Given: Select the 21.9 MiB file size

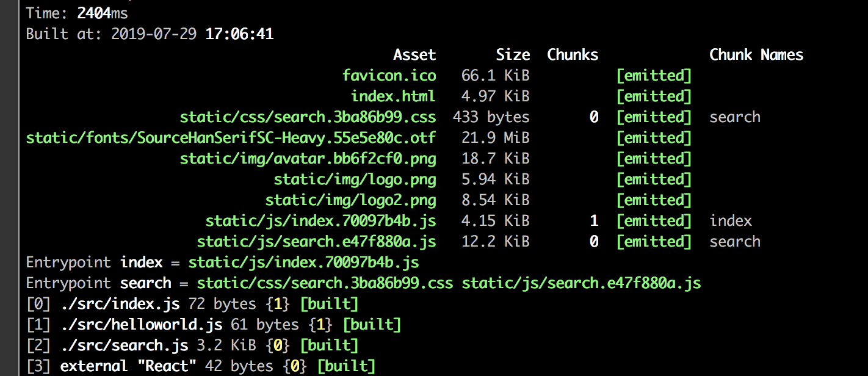Looking at the screenshot, I should 495,138.
